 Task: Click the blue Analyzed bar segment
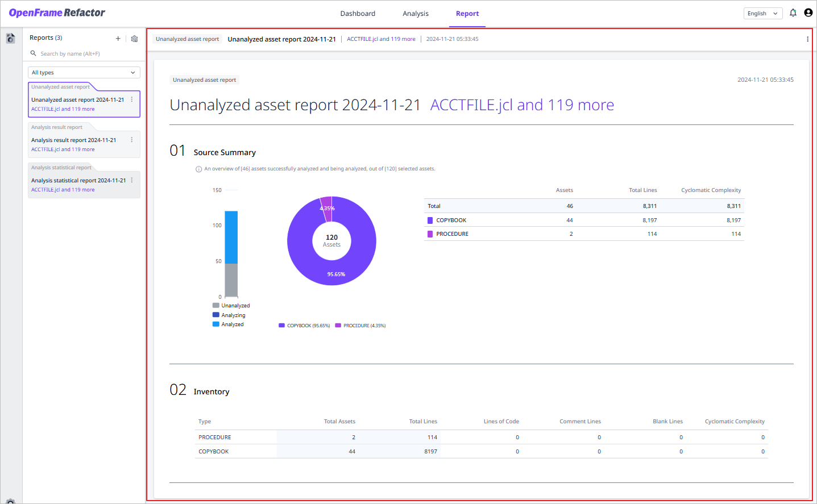[x=231, y=238]
